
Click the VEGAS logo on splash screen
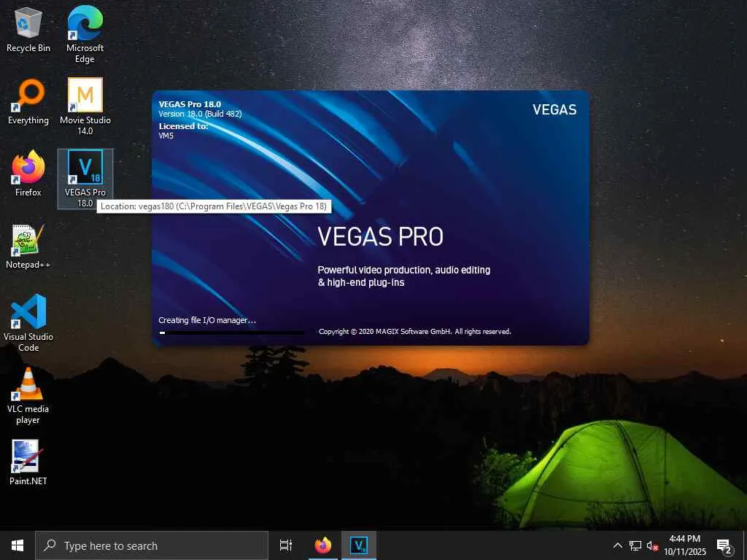554,109
